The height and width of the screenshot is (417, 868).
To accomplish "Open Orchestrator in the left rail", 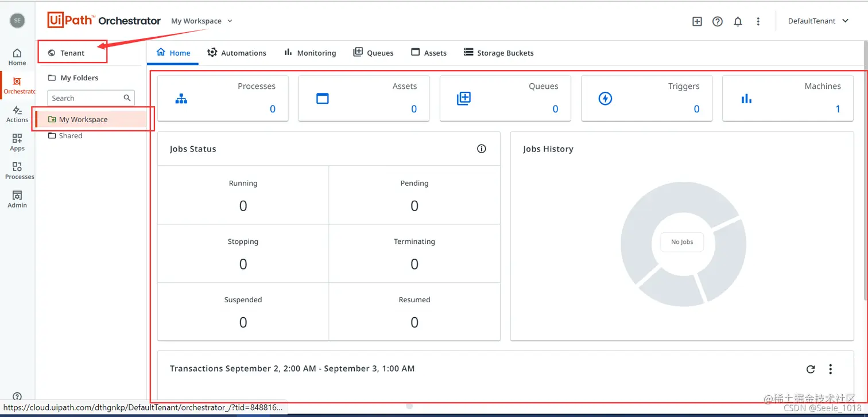I will tap(17, 85).
